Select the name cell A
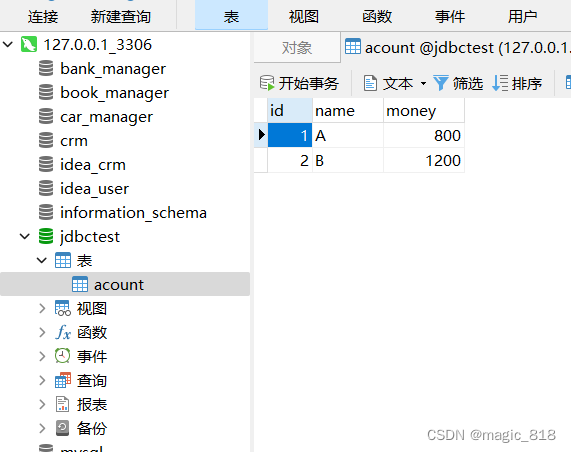This screenshot has height=452, width=571. tap(348, 135)
